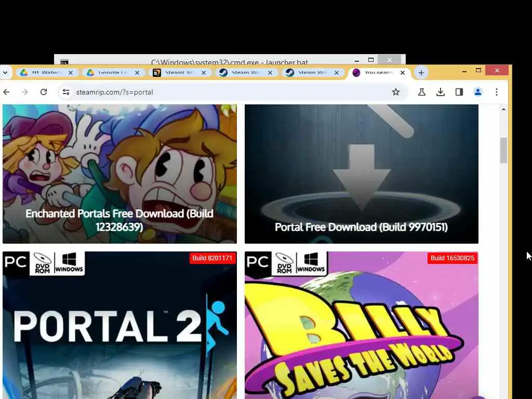Close the 'You searched' tab
The width and height of the screenshot is (532, 399).
(x=403, y=73)
